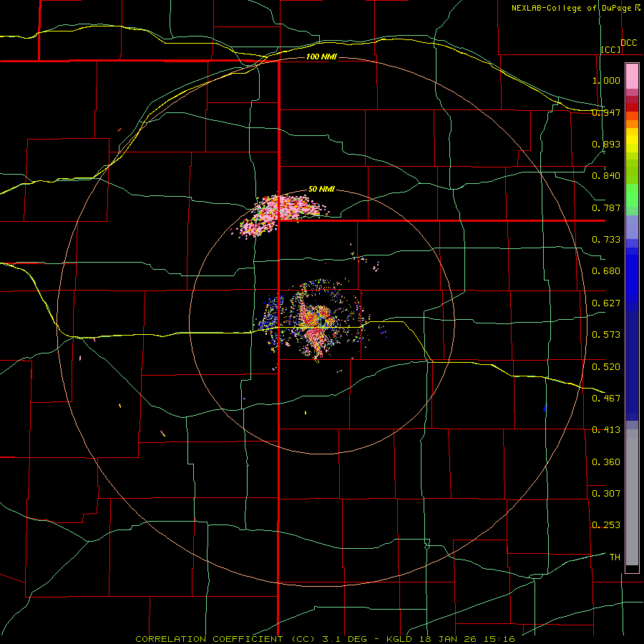Click the 0.307 scale value
Image resolution: width=644 pixels, height=644 pixels.
click(606, 493)
